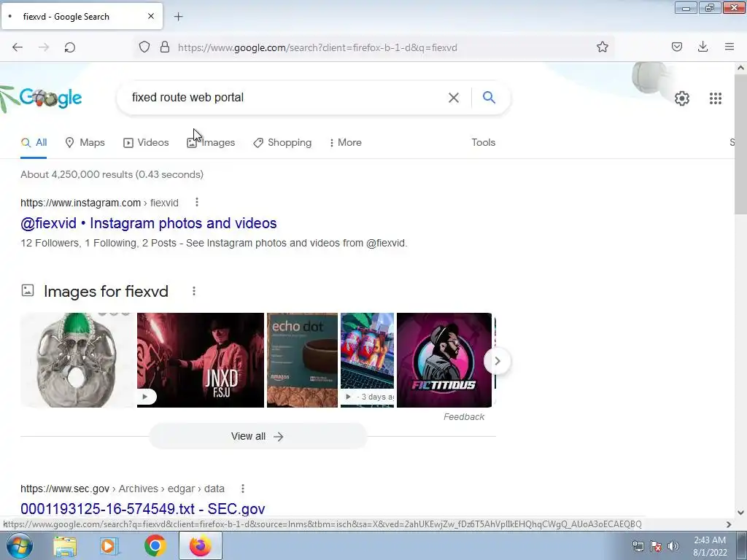This screenshot has width=747, height=560.
Task: Open the echo dot image thumbnail
Action: (302, 360)
